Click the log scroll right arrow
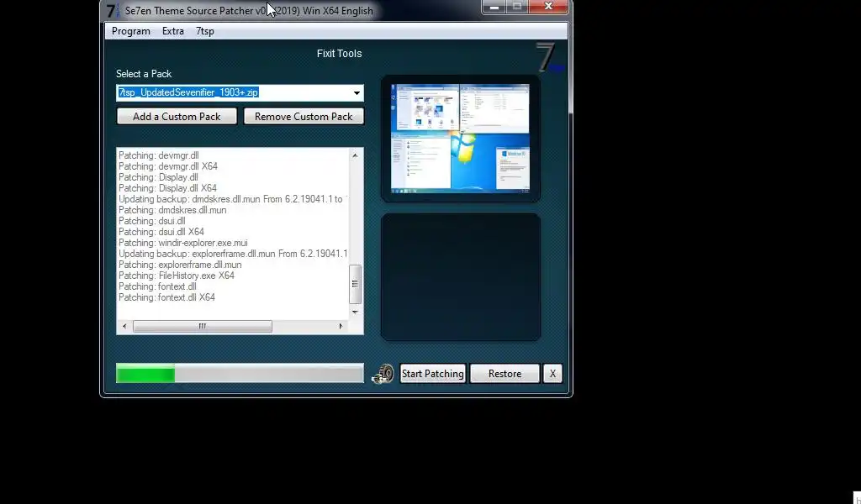The width and height of the screenshot is (861, 504). tap(341, 326)
